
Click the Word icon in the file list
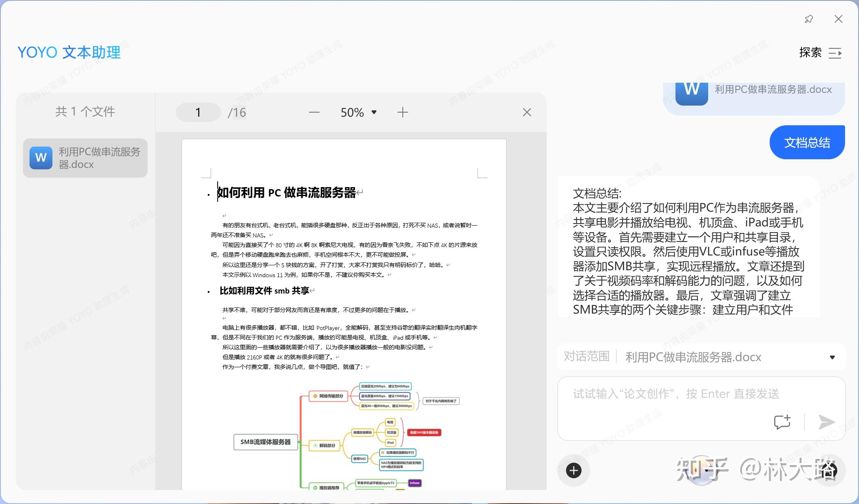[41, 158]
